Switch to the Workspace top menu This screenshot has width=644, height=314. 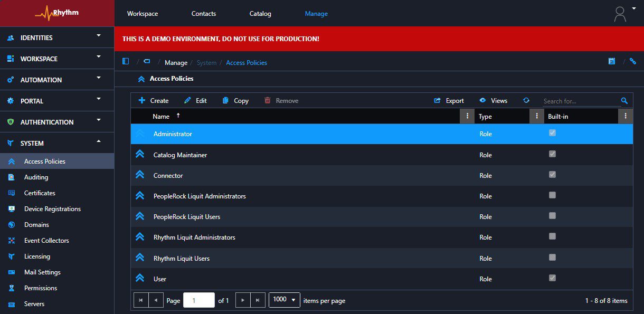click(x=143, y=14)
